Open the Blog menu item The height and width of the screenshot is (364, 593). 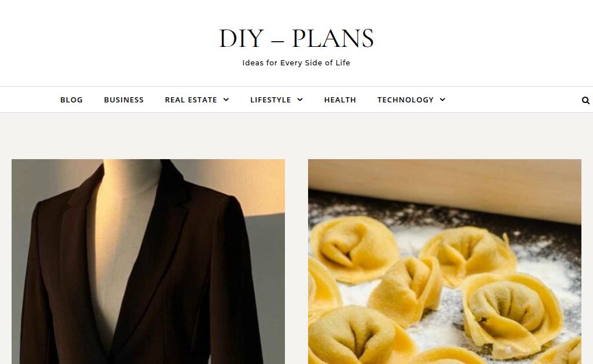71,100
